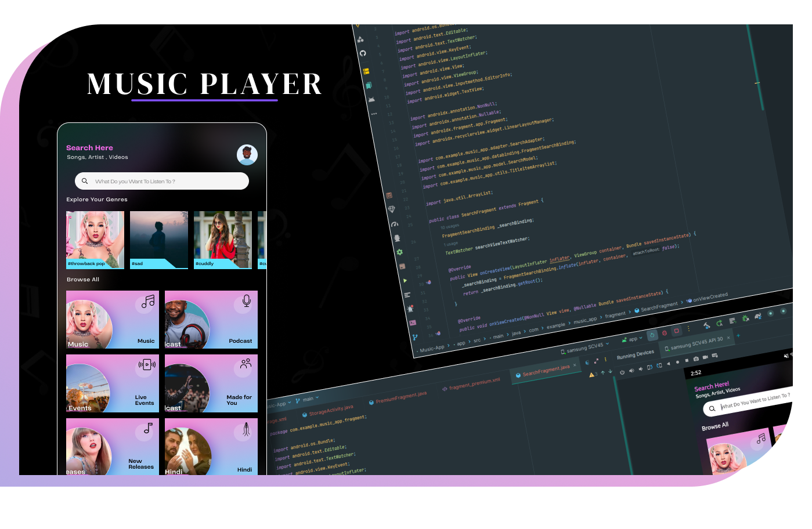Click the GitHub icon in IDE sidebar

(363, 53)
